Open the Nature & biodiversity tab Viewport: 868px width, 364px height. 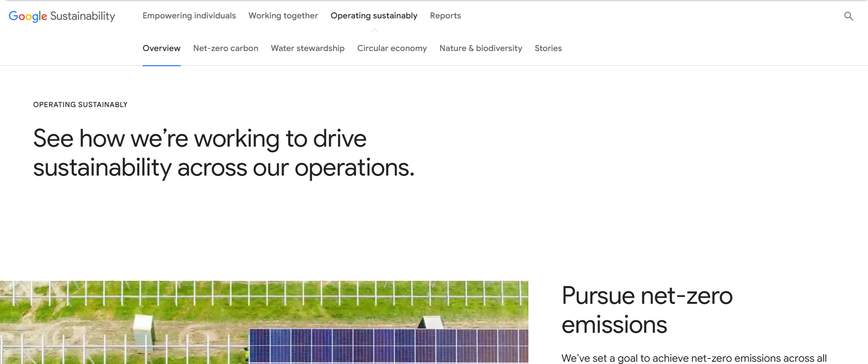(481, 48)
